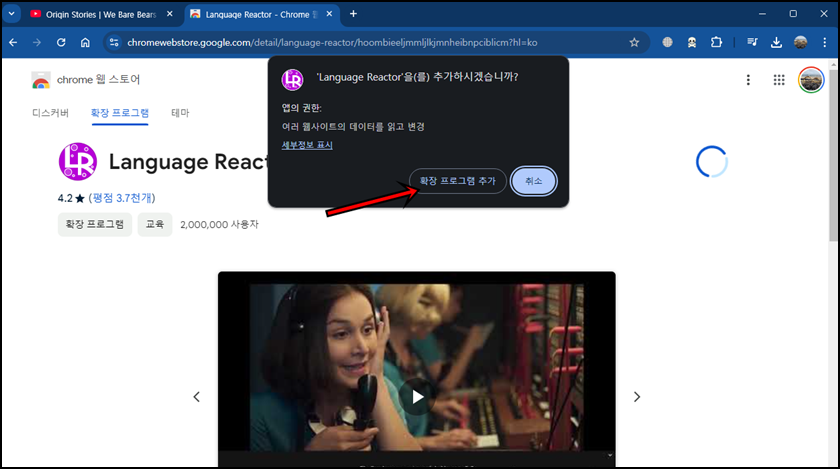Click the skull-face extension icon in toolbar
This screenshot has height=469, width=840.
(x=692, y=42)
